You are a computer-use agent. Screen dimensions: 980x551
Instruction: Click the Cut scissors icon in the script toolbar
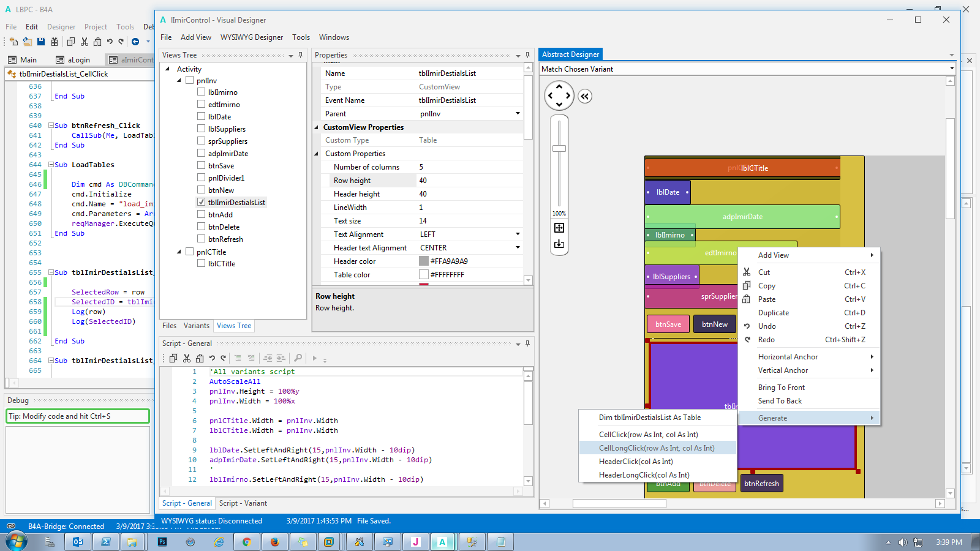pyautogui.click(x=187, y=358)
